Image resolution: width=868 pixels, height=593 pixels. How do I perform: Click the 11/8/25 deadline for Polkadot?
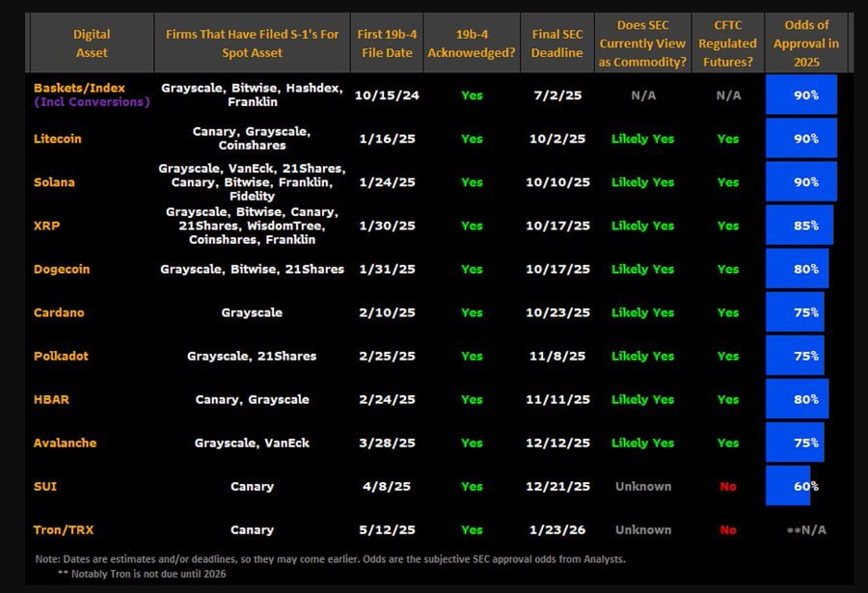tap(557, 356)
